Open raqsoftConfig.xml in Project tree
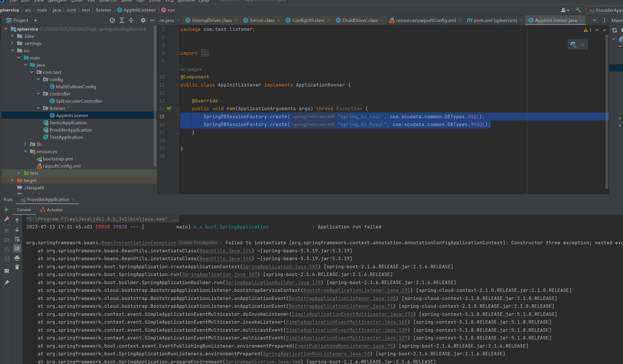623x364 pixels. click(61, 166)
